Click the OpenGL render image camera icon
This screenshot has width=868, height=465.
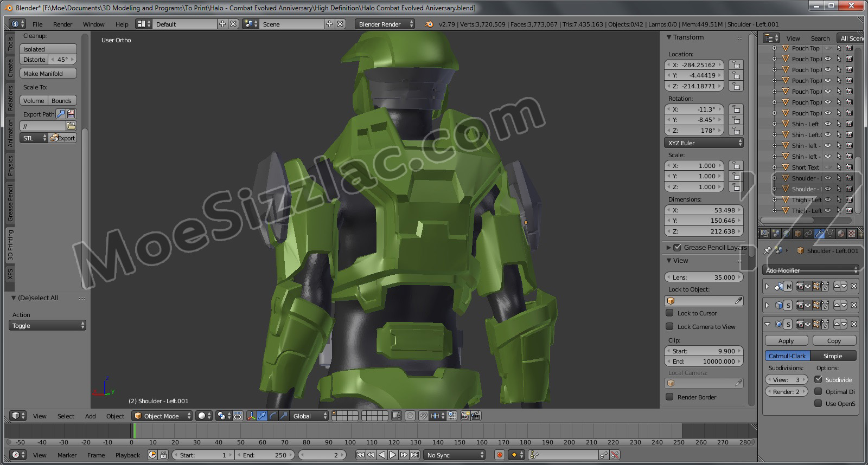[x=465, y=416]
